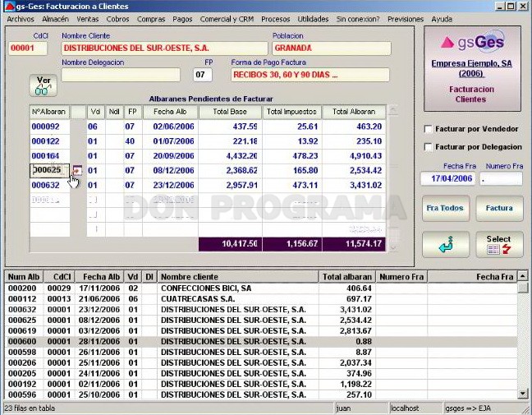532x415 pixels.
Task: Select CUATRECASAS S.A. row in bottom table
Action: click(261, 299)
